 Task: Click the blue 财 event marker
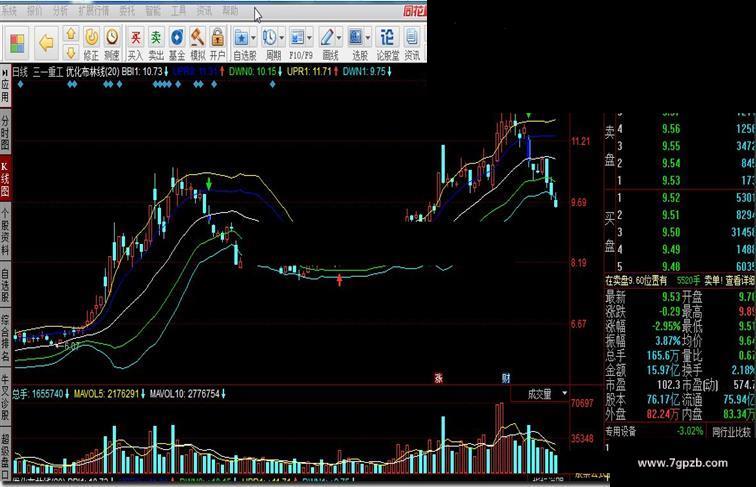coord(505,379)
